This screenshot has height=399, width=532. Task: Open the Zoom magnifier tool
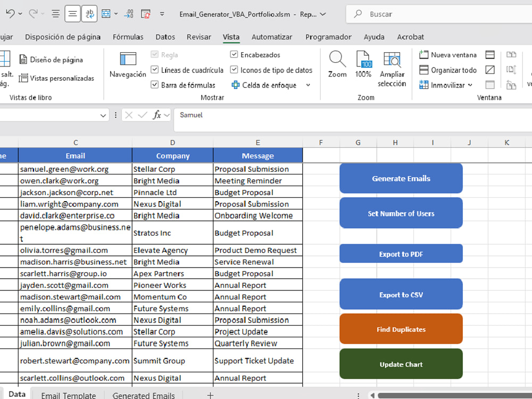click(337, 59)
